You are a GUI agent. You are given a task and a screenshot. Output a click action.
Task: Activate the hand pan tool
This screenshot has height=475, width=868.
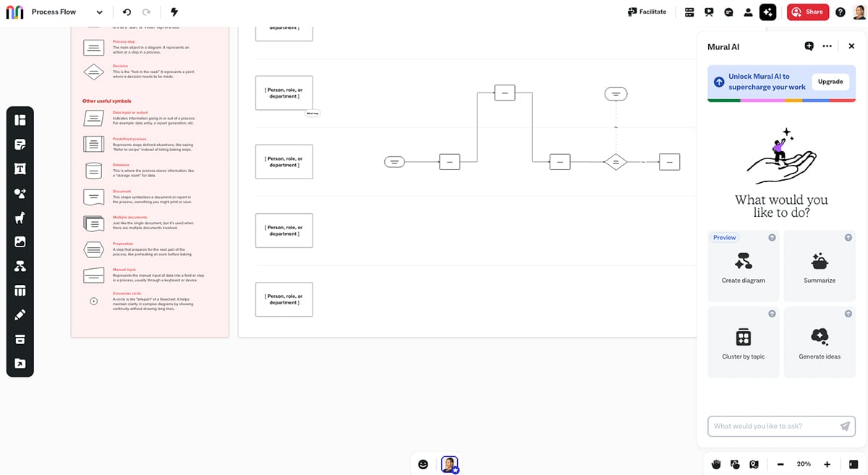click(x=716, y=463)
